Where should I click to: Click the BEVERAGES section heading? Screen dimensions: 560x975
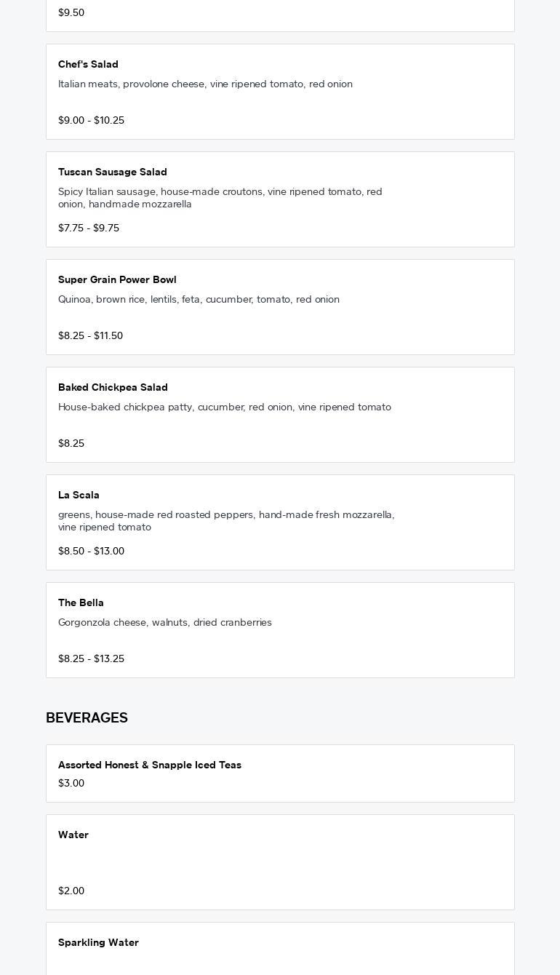pyautogui.click(x=87, y=718)
